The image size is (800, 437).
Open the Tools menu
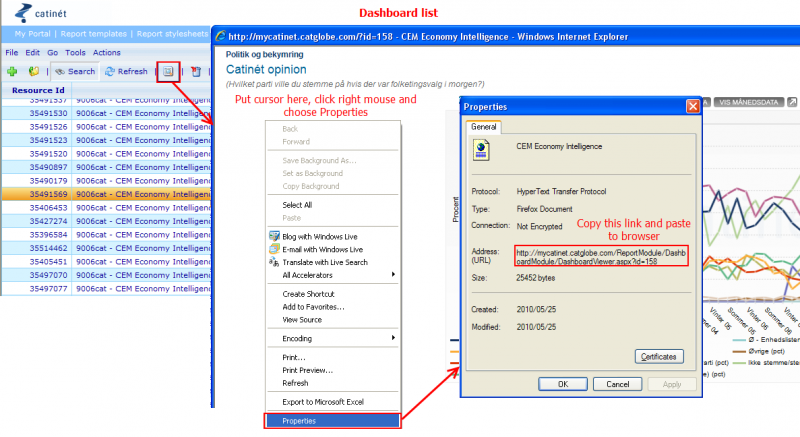tap(75, 53)
